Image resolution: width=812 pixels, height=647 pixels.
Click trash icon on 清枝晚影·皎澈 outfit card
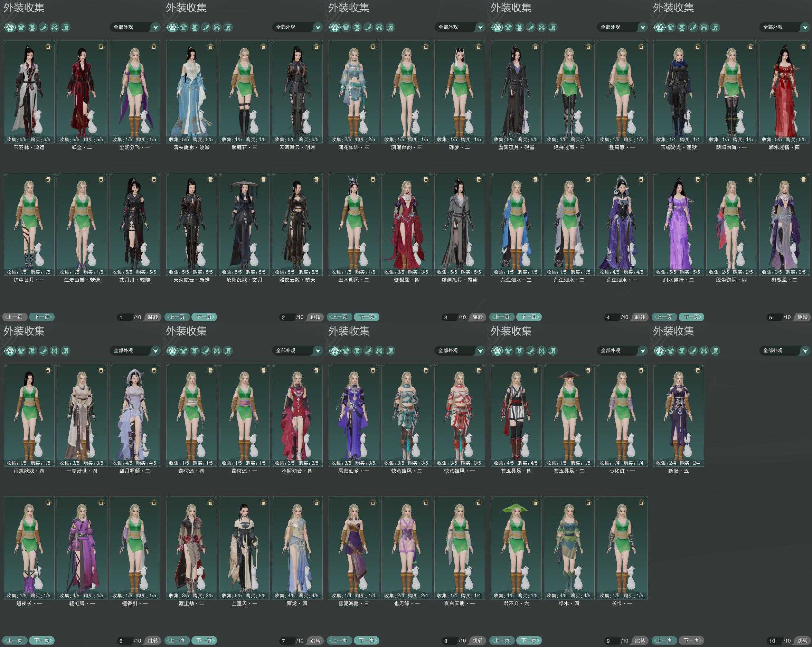210,47
